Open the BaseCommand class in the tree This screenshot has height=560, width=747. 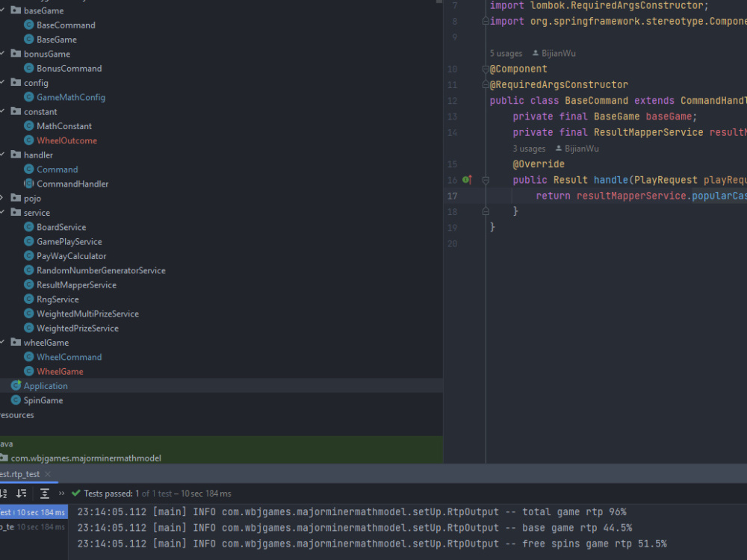(x=66, y=25)
